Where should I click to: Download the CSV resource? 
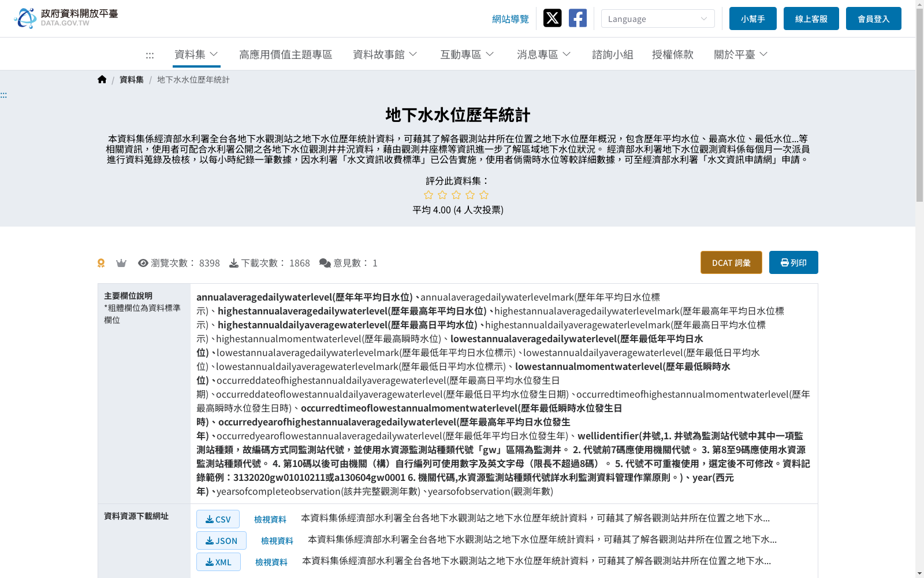(218, 519)
